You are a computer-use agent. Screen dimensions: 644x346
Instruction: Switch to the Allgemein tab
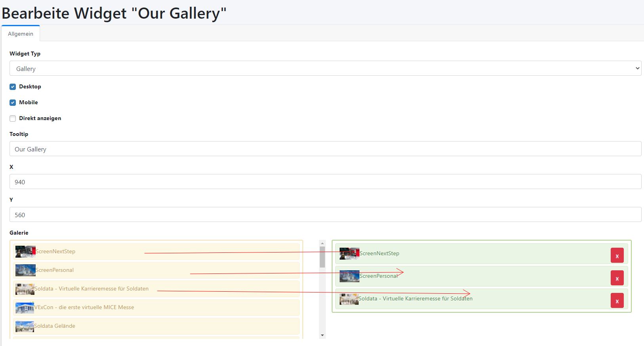(21, 34)
